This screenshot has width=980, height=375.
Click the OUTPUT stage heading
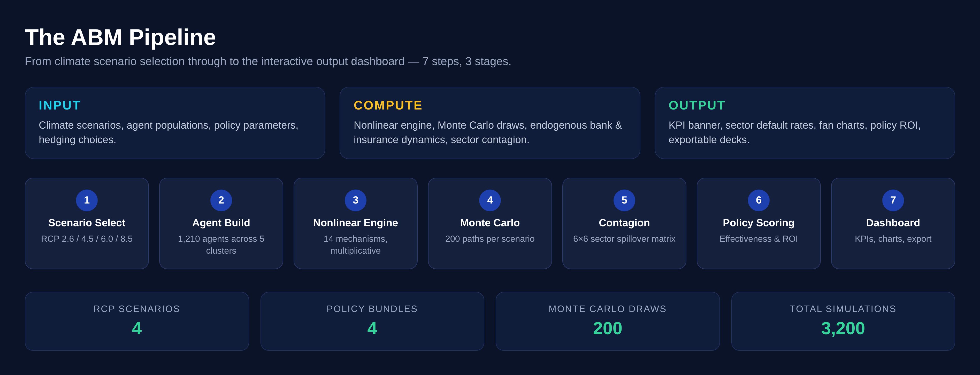pos(696,105)
